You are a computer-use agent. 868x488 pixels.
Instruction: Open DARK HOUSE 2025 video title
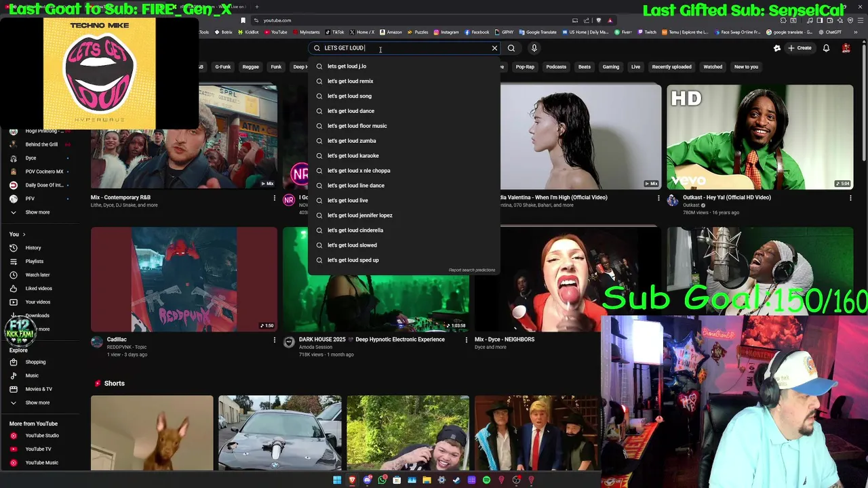tap(372, 340)
